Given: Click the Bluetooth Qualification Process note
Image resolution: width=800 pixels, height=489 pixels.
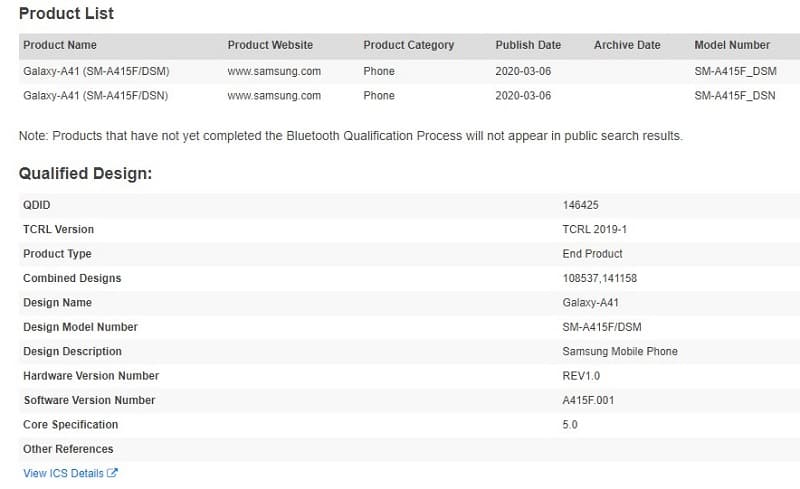Looking at the screenshot, I should [x=351, y=136].
